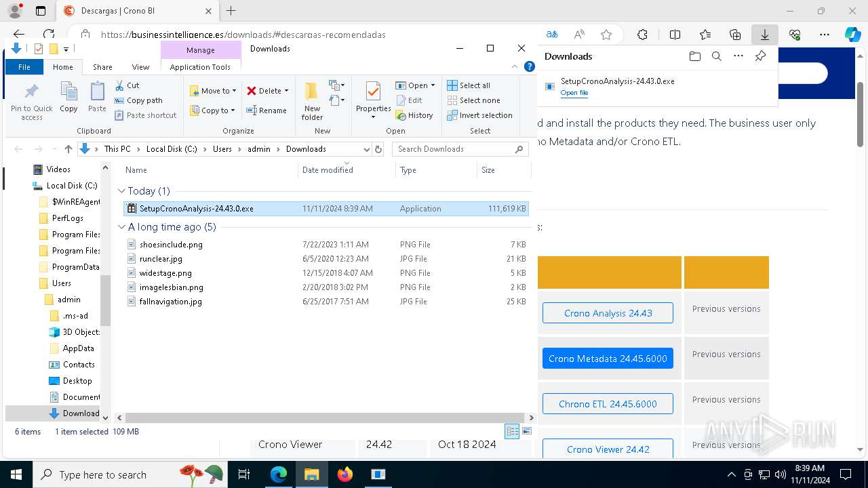Open the Application Tools tab
Screen dimensions: 868x488
tap(200, 67)
